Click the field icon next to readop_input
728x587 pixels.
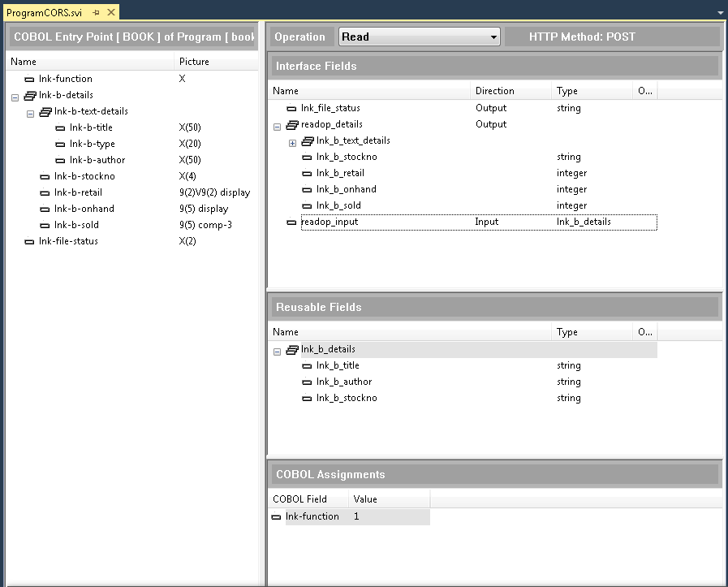[x=292, y=222]
